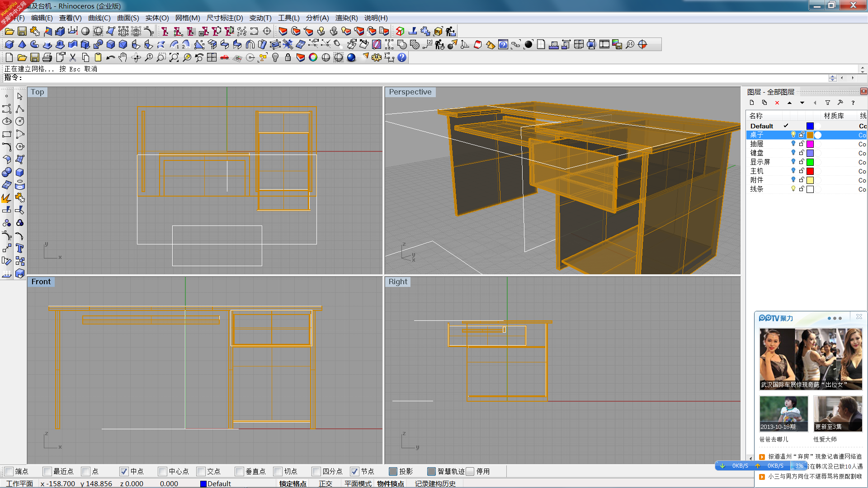This screenshot has width=868, height=488.
Task: Click the Undo arrow icon
Action: pos(110,57)
